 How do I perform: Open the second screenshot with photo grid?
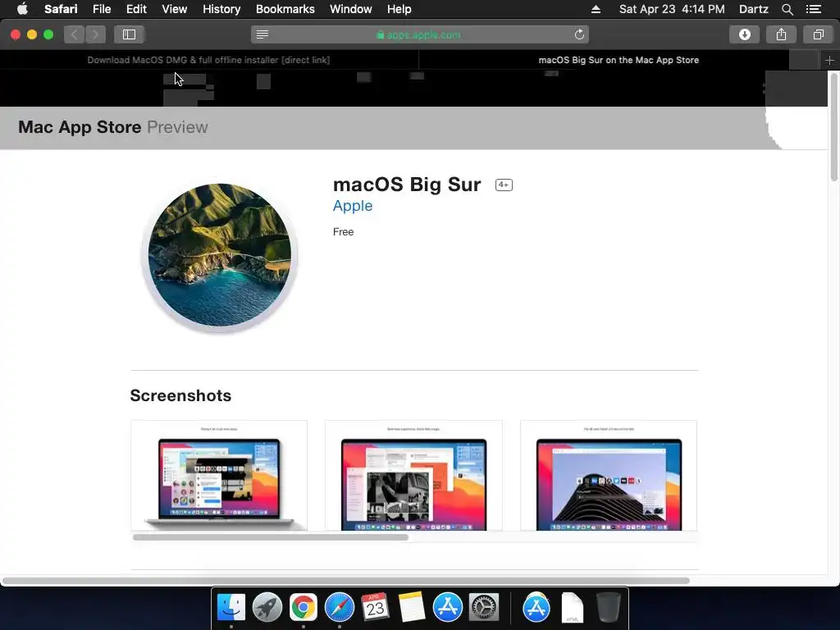pyautogui.click(x=413, y=476)
